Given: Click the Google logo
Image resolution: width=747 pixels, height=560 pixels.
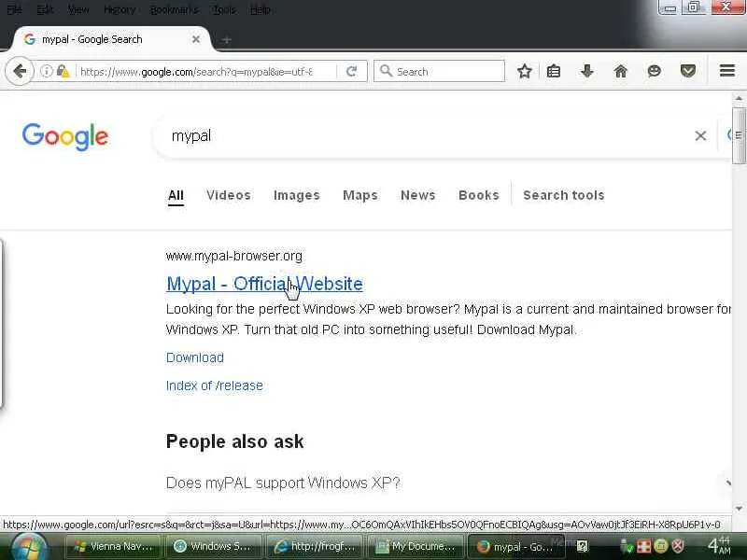Looking at the screenshot, I should click(x=65, y=136).
